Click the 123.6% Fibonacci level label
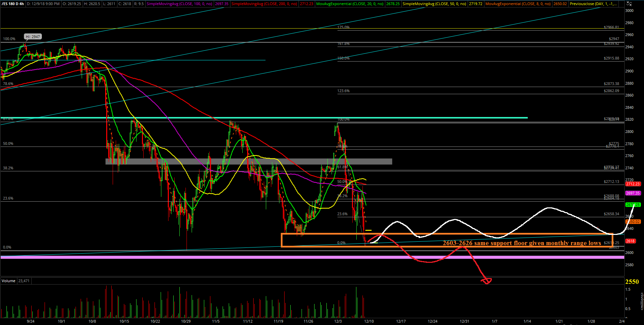This screenshot has width=644, height=325. tap(343, 91)
